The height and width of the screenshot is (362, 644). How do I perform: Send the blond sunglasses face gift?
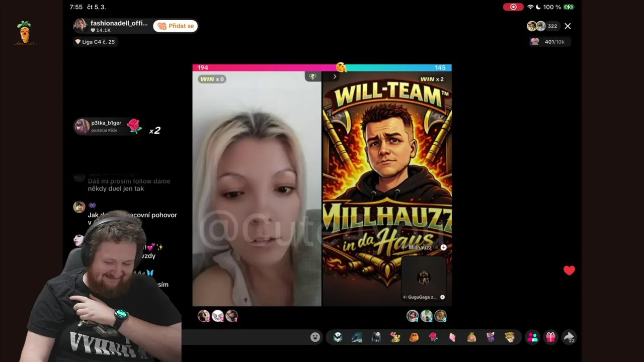[510, 337]
